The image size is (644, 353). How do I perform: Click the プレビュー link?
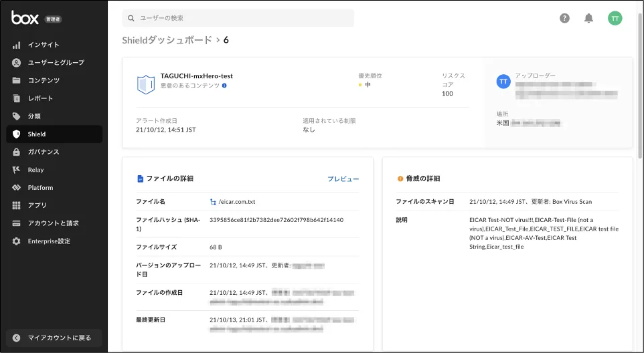[343, 179]
